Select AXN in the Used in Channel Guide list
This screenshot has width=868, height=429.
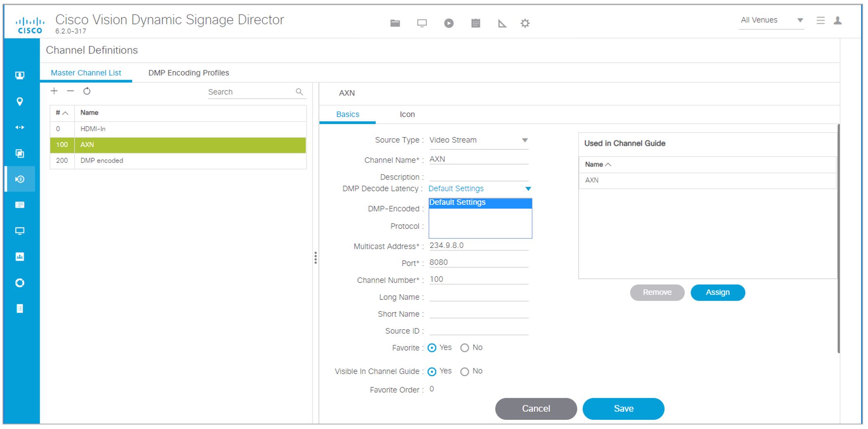[707, 180]
